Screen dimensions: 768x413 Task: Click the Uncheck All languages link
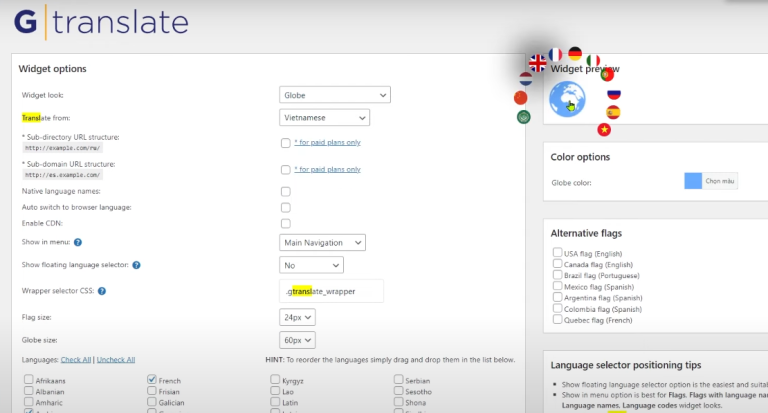(116, 360)
